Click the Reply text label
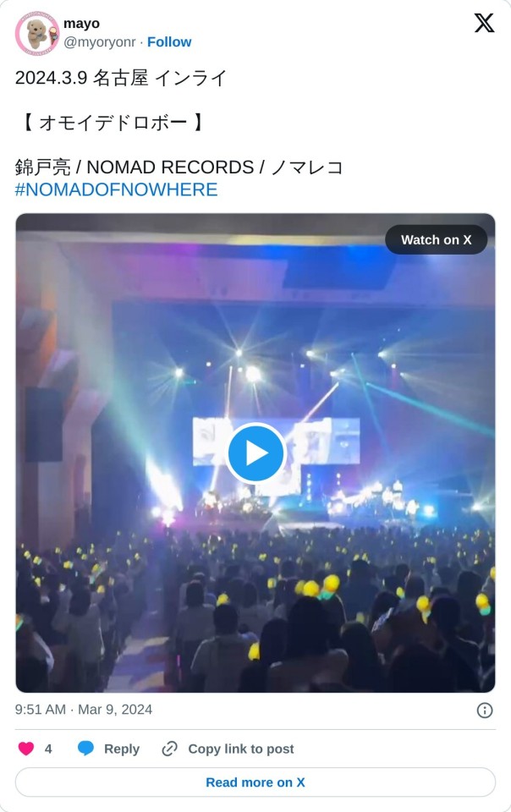 click(x=122, y=749)
